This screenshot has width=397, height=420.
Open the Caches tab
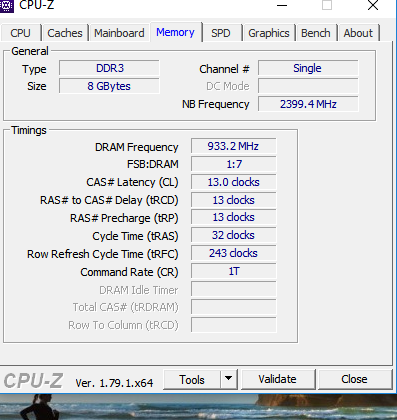pyautogui.click(x=65, y=33)
